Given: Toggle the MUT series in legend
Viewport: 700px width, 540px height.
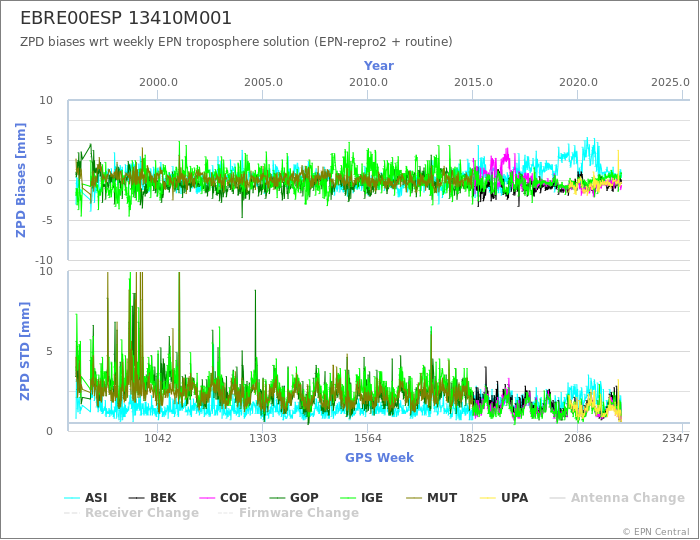Looking at the screenshot, I should pos(432,498).
